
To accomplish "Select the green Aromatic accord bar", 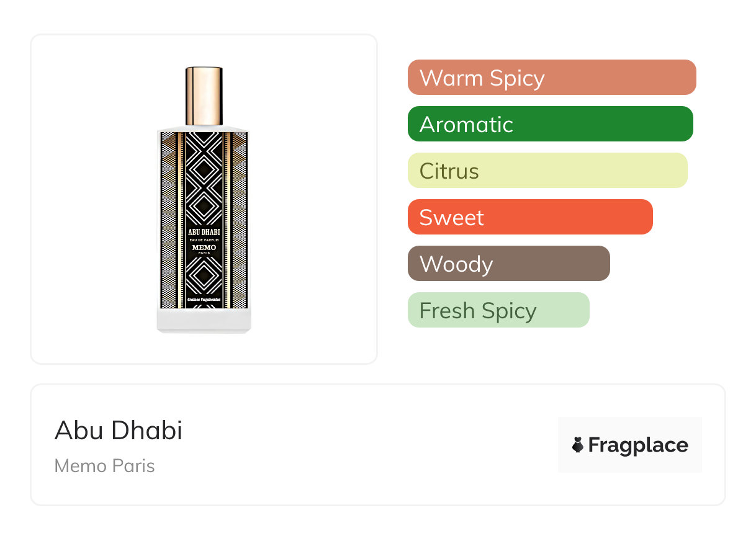I will [x=550, y=124].
